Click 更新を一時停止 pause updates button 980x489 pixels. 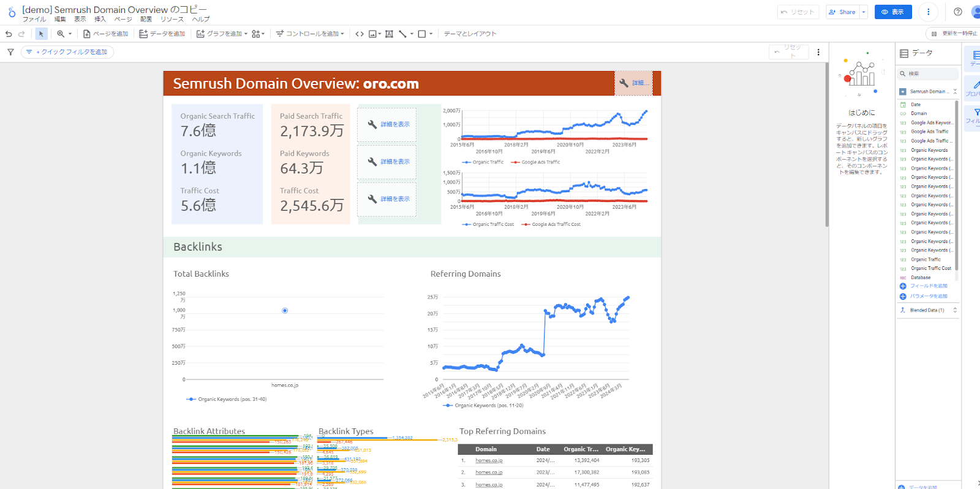(x=954, y=34)
